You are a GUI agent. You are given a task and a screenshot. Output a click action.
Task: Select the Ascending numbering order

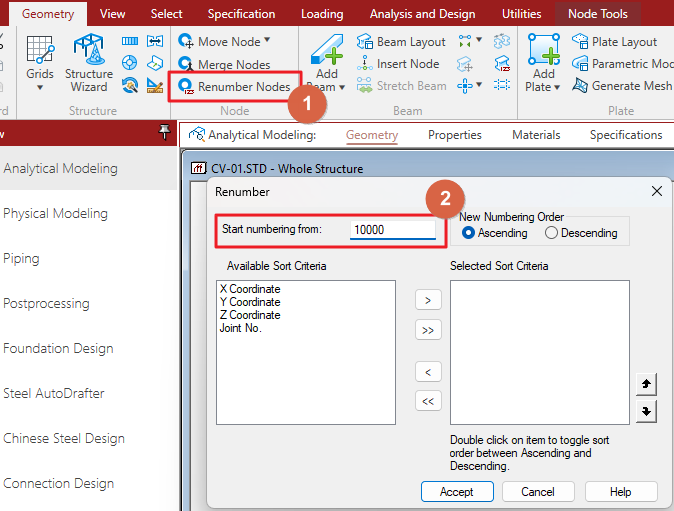pyautogui.click(x=468, y=233)
